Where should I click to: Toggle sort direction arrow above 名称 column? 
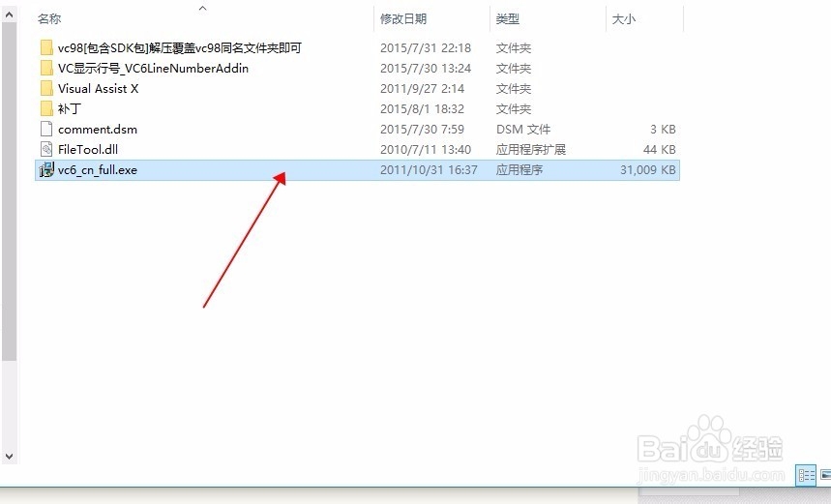tap(203, 8)
